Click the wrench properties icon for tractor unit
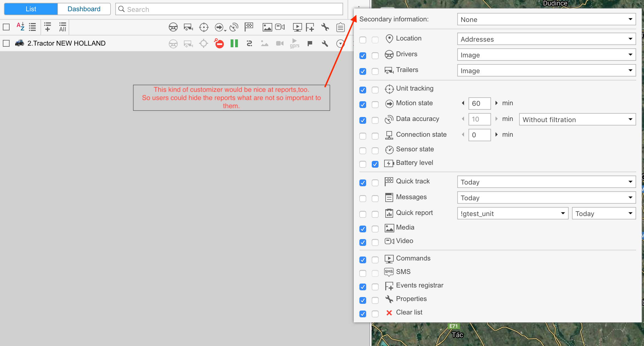This screenshot has height=346, width=644. pos(325,44)
